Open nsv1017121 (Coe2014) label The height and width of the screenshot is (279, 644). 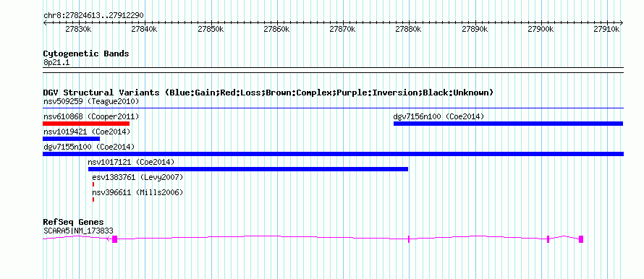coord(132,162)
